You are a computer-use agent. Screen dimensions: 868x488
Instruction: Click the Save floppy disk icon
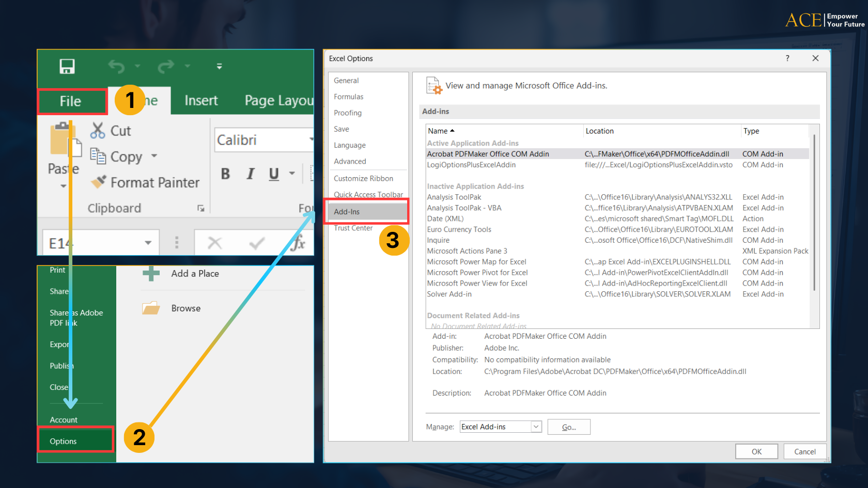pyautogui.click(x=67, y=67)
